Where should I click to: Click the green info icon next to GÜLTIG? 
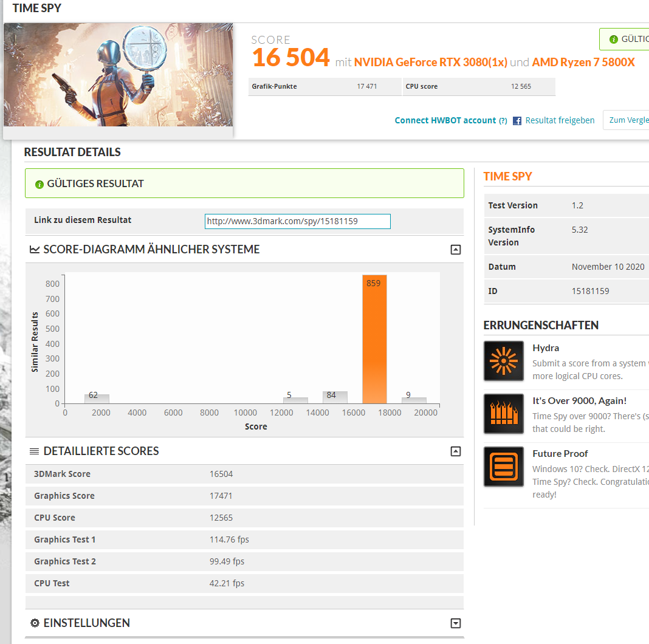point(614,38)
